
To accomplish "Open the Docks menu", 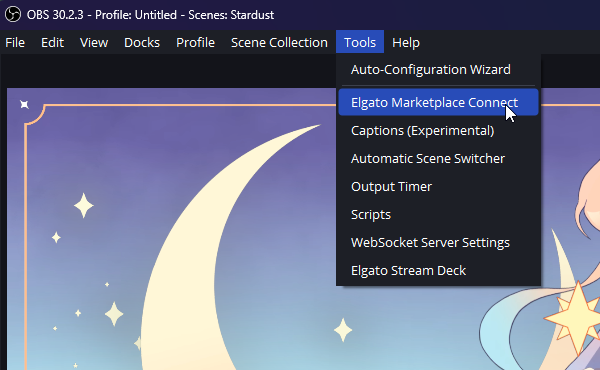I will [x=142, y=42].
